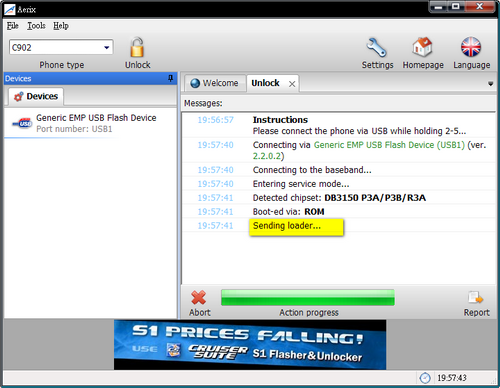
Task: Click the 'Sending loader...' message
Action: coord(287,226)
